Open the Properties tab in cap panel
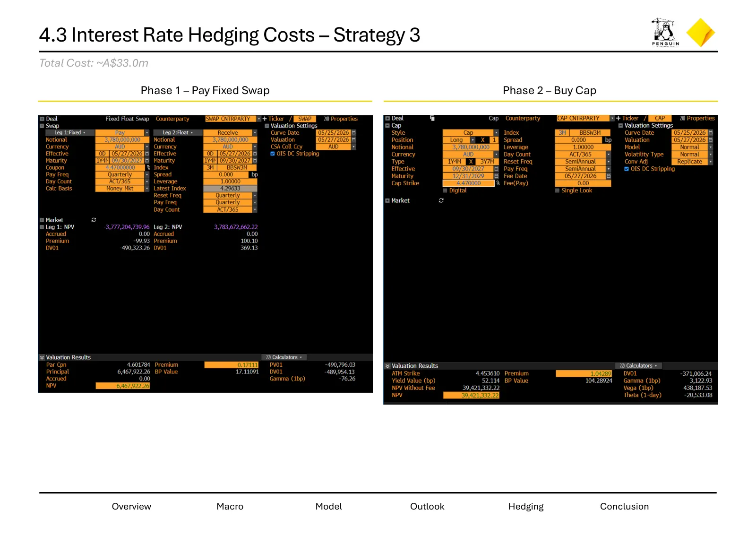Image resolution: width=756 pixels, height=536 pixels. (697, 118)
